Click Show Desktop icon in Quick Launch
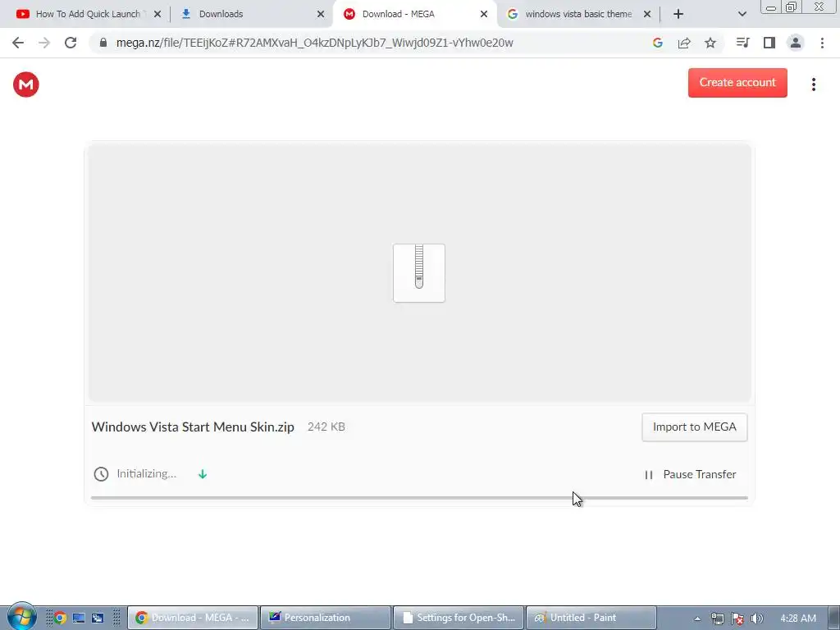This screenshot has height=630, width=840. coord(79,618)
